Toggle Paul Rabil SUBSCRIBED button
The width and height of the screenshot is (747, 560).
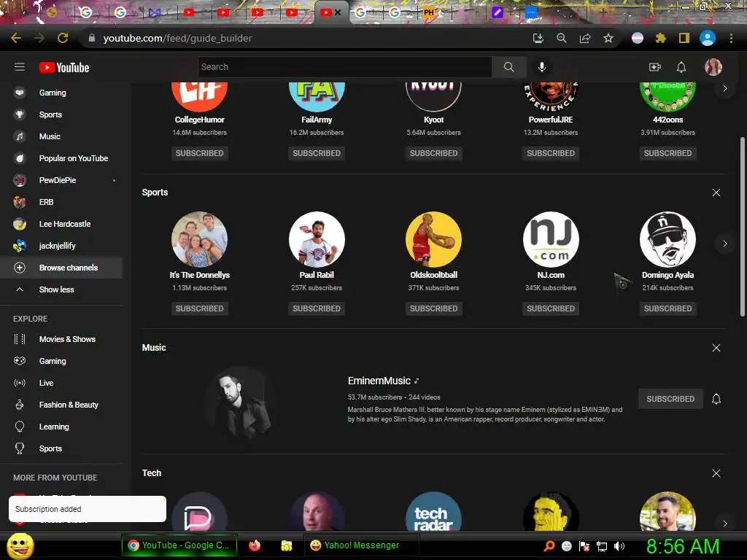317,308
